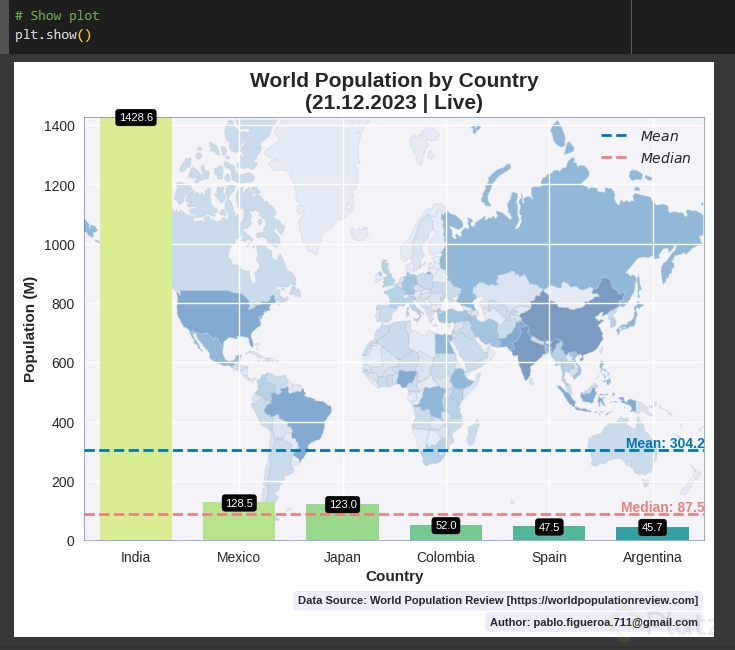The height and width of the screenshot is (650, 735).
Task: Click the Mexico bar value label 128.5
Action: [239, 503]
